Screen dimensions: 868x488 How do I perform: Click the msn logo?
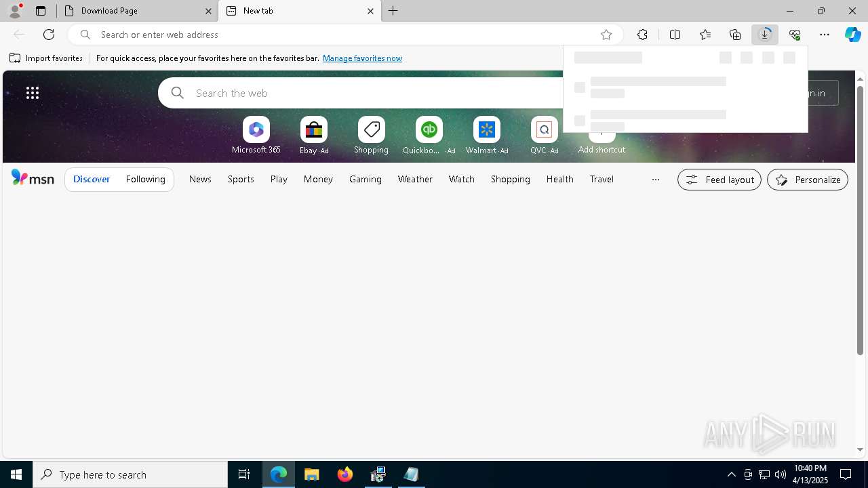coord(33,178)
